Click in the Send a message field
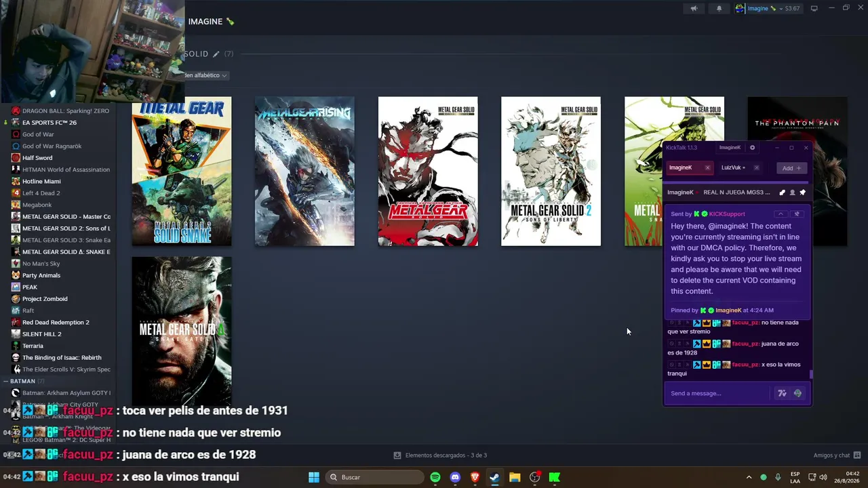The height and width of the screenshot is (488, 868). point(718,394)
